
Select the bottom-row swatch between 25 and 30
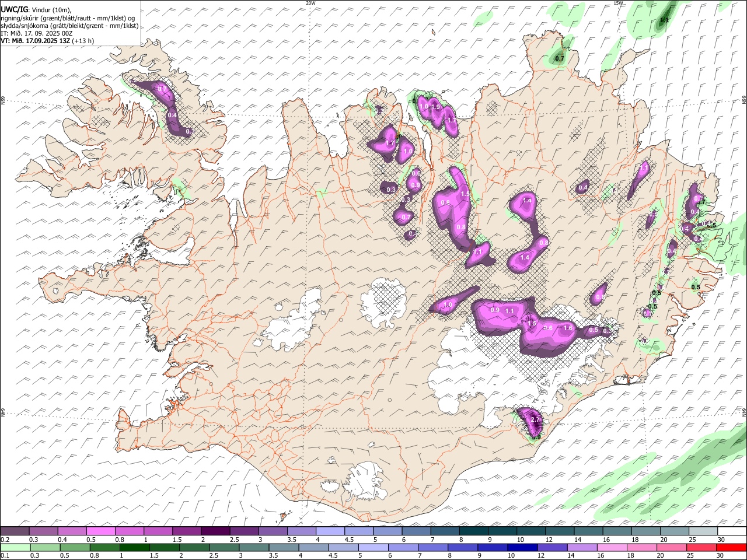point(701,547)
